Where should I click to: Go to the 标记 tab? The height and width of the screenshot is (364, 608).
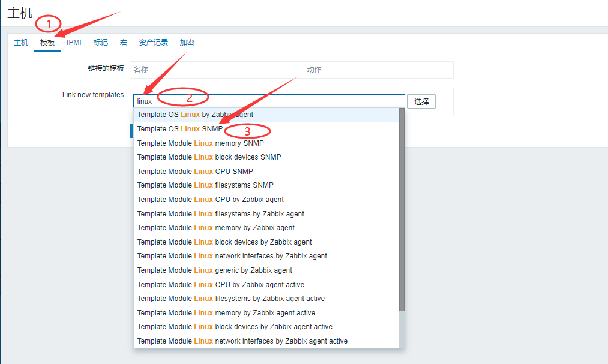tap(101, 43)
